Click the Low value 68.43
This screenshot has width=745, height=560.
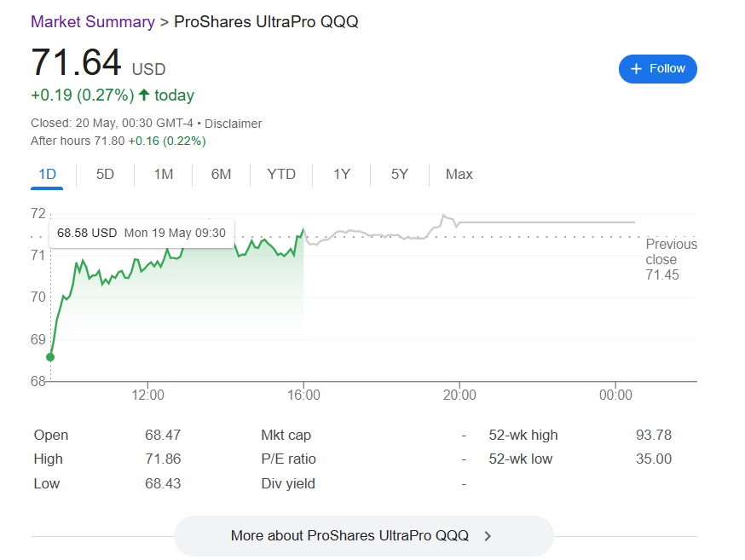click(163, 483)
